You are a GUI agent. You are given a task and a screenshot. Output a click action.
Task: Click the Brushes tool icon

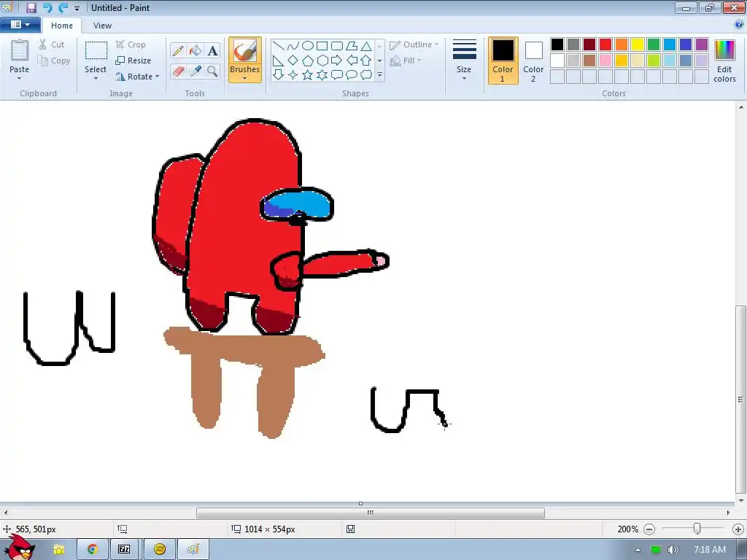click(x=245, y=50)
